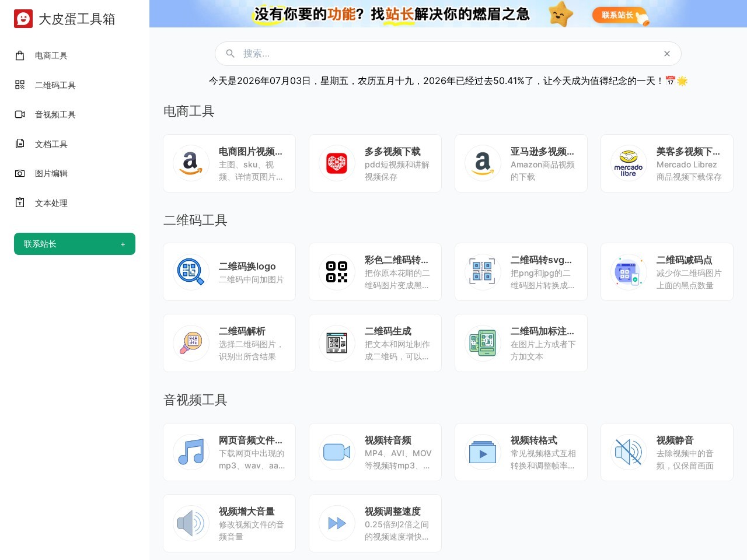This screenshot has height=560, width=747.
Task: Click the muted speaker icon on 视频静音
Action: (629, 452)
